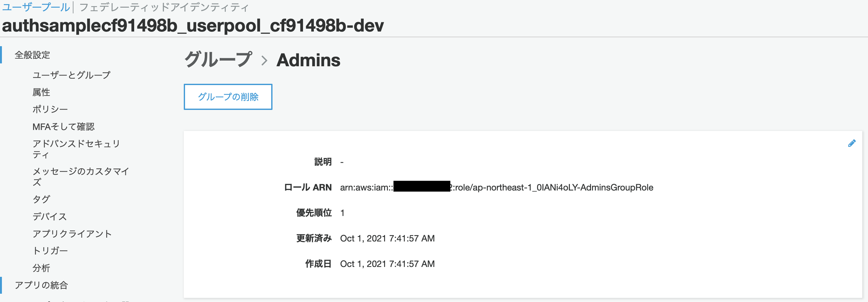Open フェデレーティッドアイデンティティ link
This screenshot has height=302, width=868.
[x=164, y=7]
